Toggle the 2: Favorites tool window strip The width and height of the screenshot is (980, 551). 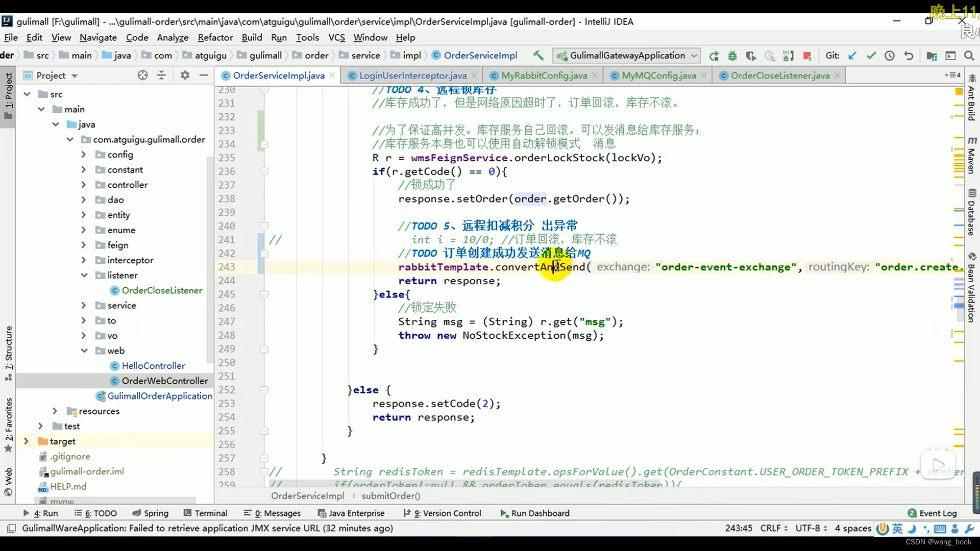coord(9,425)
